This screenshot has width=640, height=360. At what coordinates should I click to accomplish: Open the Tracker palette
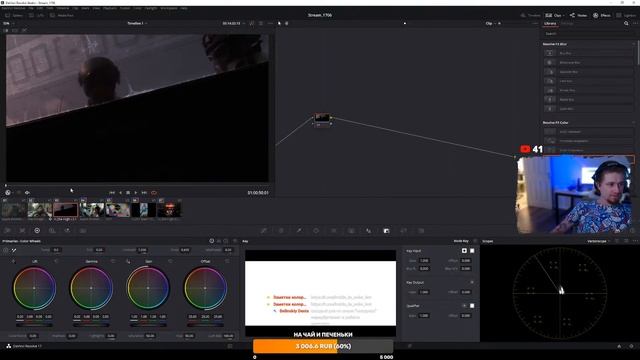tap(333, 231)
